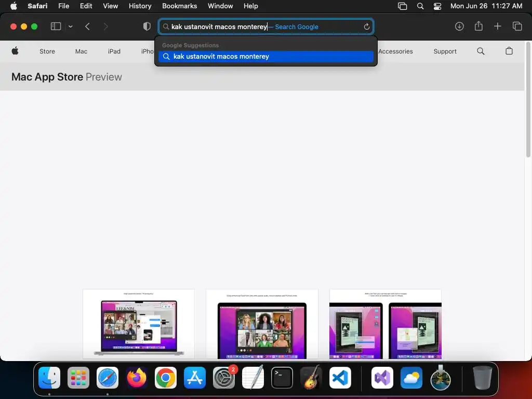
Task: Reload the page with the refresh icon
Action: pos(366,26)
